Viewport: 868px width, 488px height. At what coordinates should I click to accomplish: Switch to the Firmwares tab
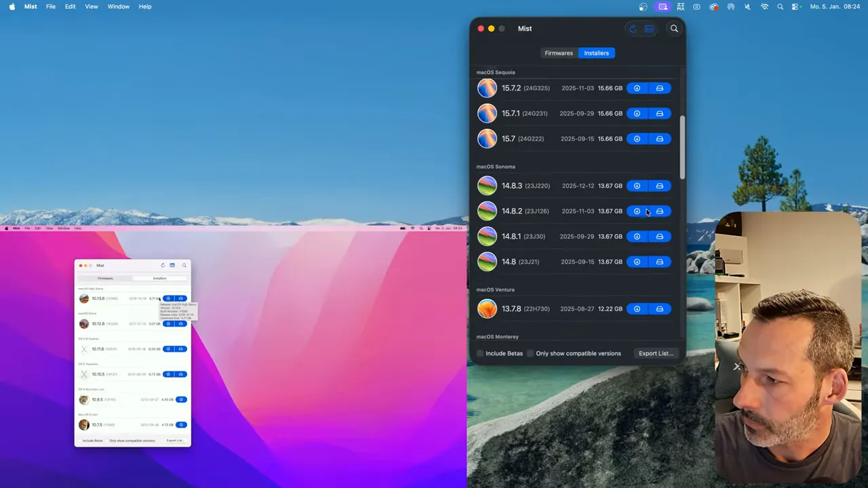coord(558,53)
